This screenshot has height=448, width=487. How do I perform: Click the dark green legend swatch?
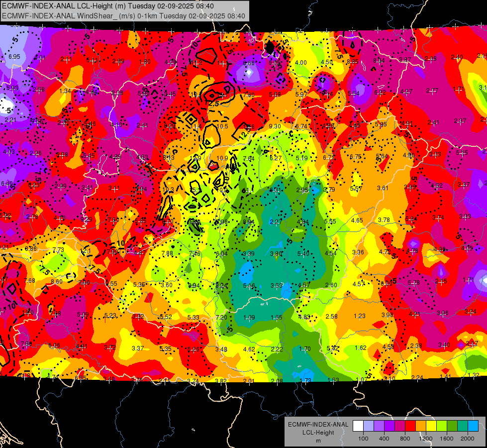452,426
